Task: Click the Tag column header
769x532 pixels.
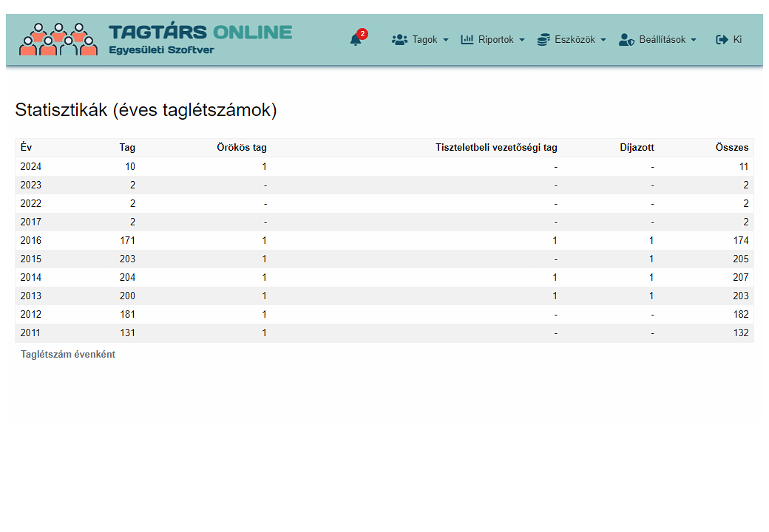Action: click(127, 148)
